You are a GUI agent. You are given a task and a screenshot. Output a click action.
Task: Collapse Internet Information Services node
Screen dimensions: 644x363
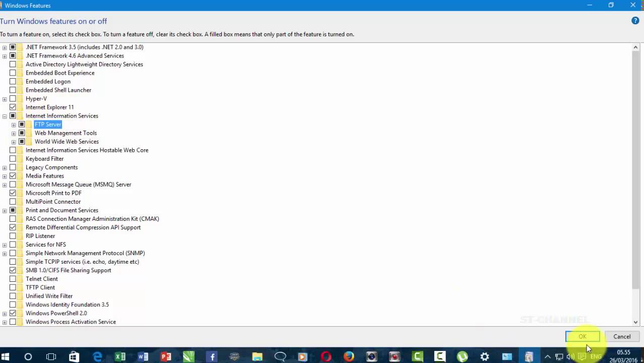coord(5,116)
